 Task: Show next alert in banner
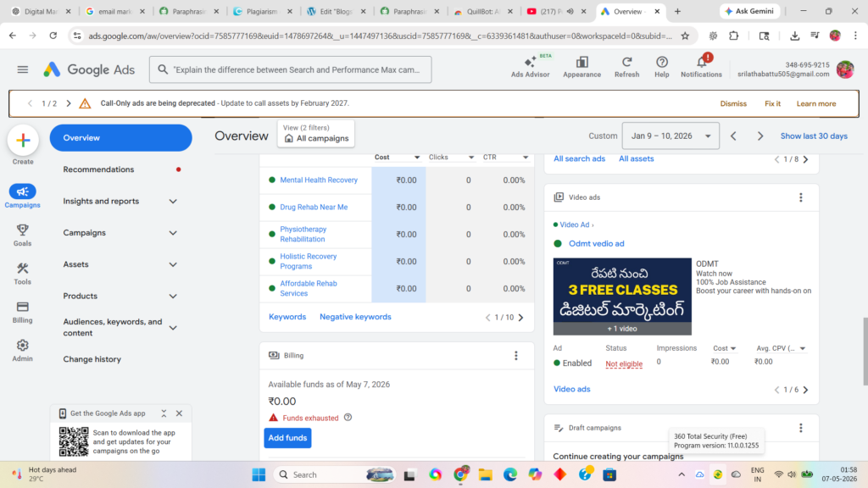click(x=69, y=103)
